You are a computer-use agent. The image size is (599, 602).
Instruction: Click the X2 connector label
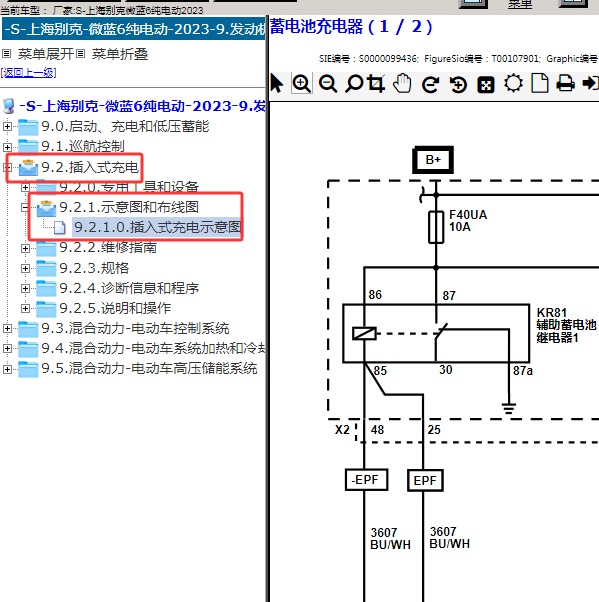click(x=342, y=430)
